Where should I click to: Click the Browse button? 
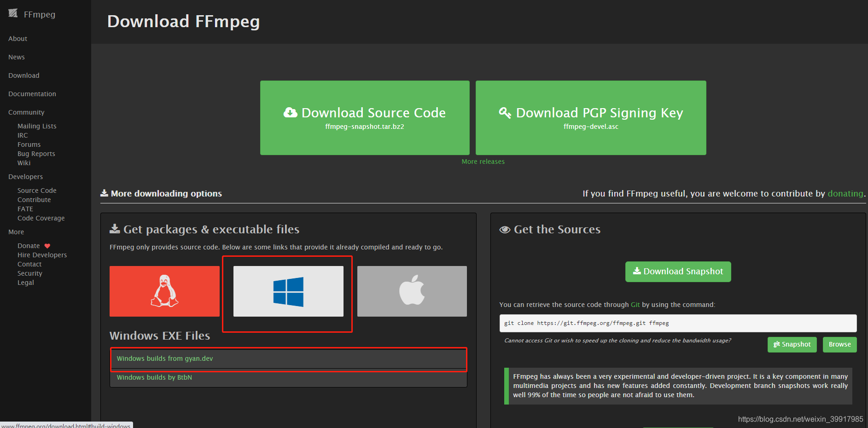tap(839, 344)
